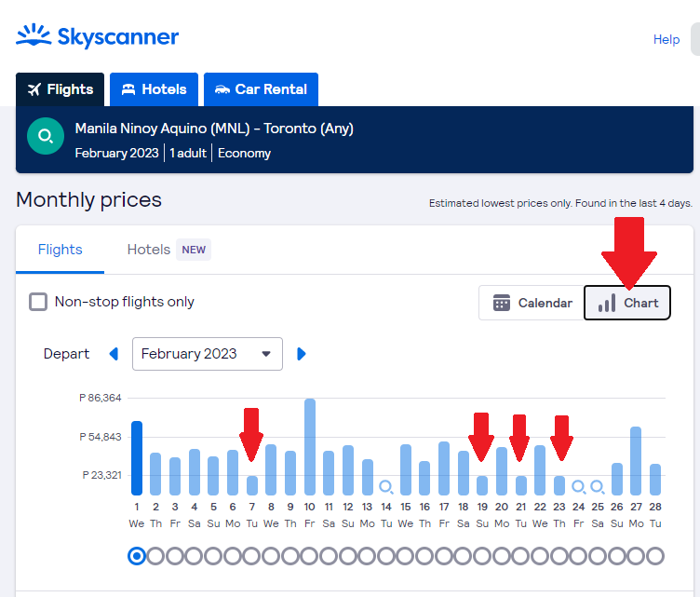Screen dimensions: 700x597
Task: Click the search magnifier for day 14
Action: click(x=386, y=487)
